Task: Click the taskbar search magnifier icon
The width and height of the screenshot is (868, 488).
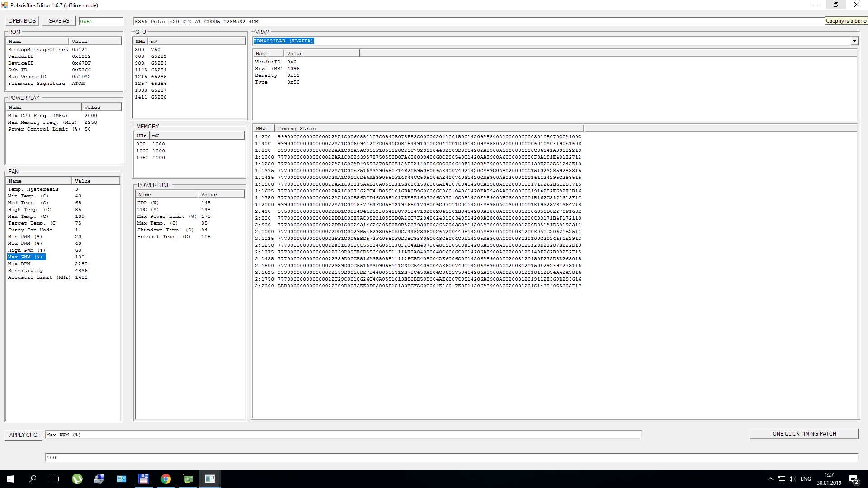Action: (x=33, y=479)
